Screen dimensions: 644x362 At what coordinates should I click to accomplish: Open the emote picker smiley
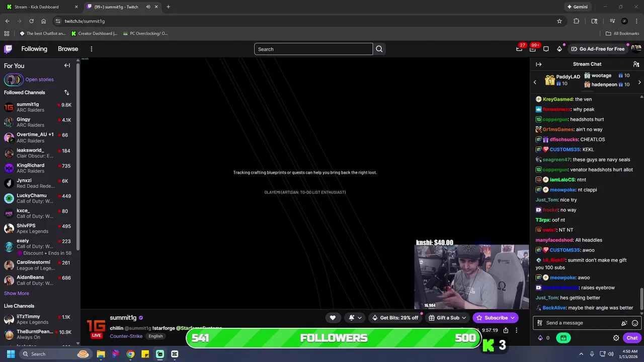[635, 323]
